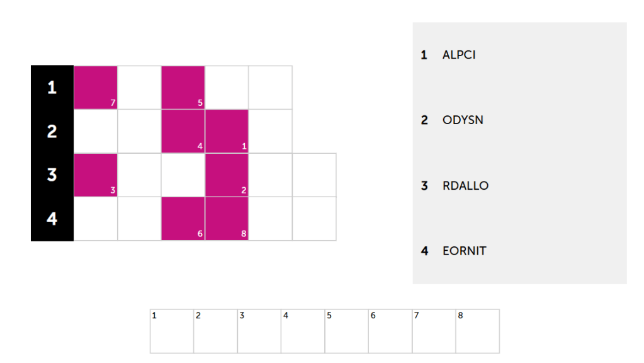Click the pink cell numbered 7
644x363 pixels.
96,87
